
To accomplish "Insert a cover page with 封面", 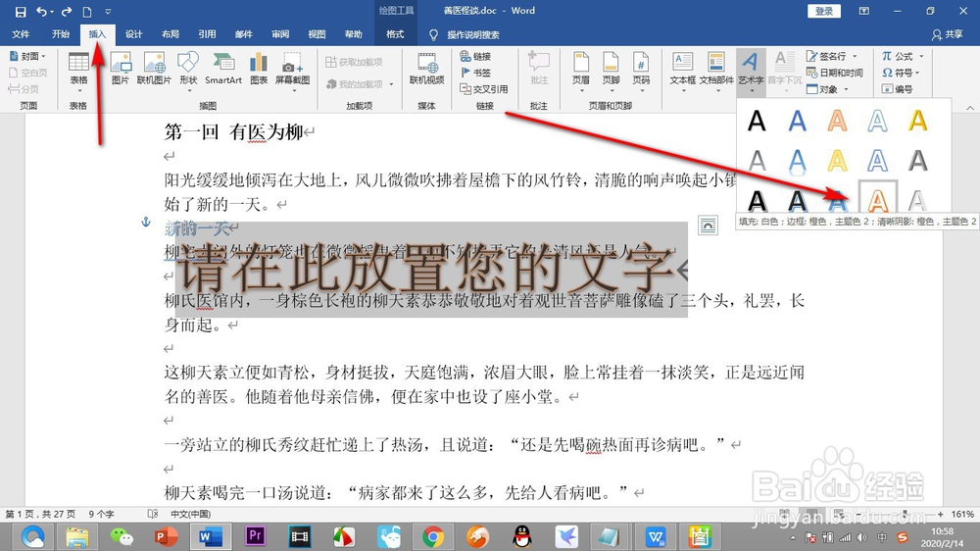I will tap(28, 56).
